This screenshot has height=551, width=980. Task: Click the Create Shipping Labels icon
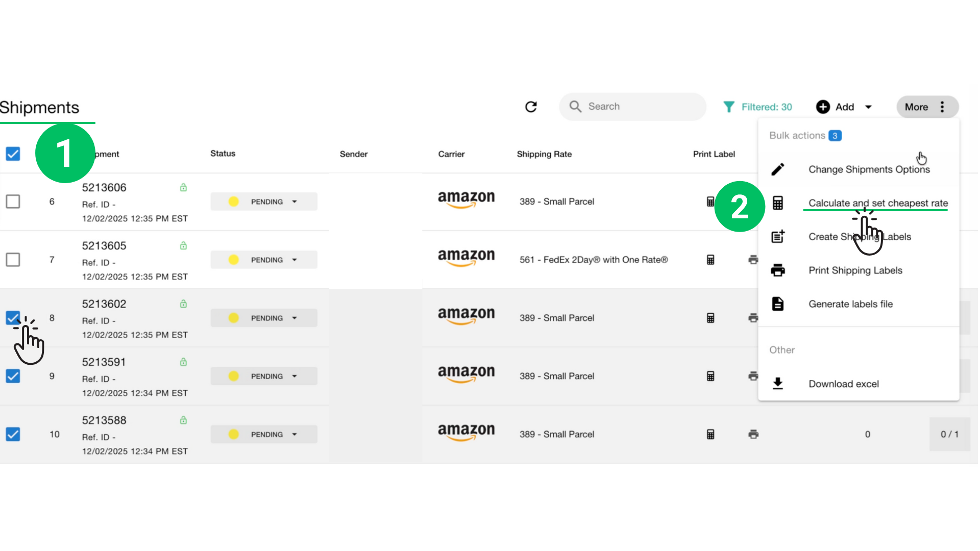778,236
